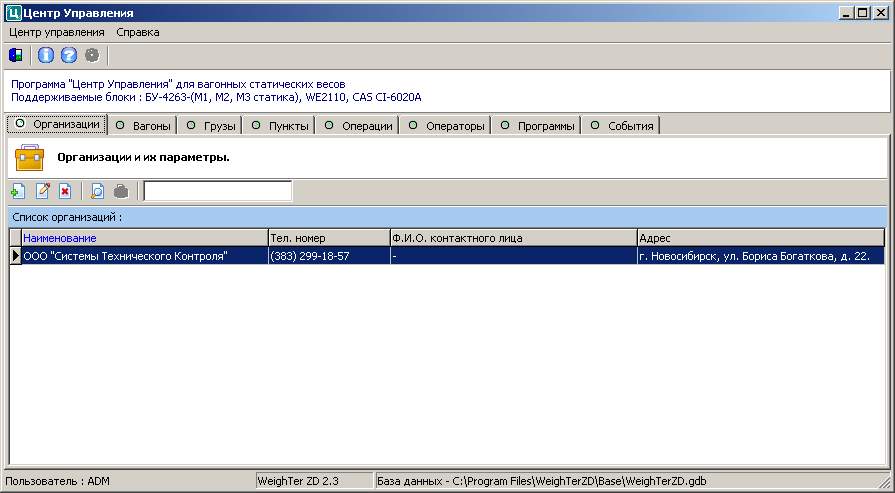The height and width of the screenshot is (493, 895).
Task: Switch to the Вагоны tab
Action: (144, 126)
